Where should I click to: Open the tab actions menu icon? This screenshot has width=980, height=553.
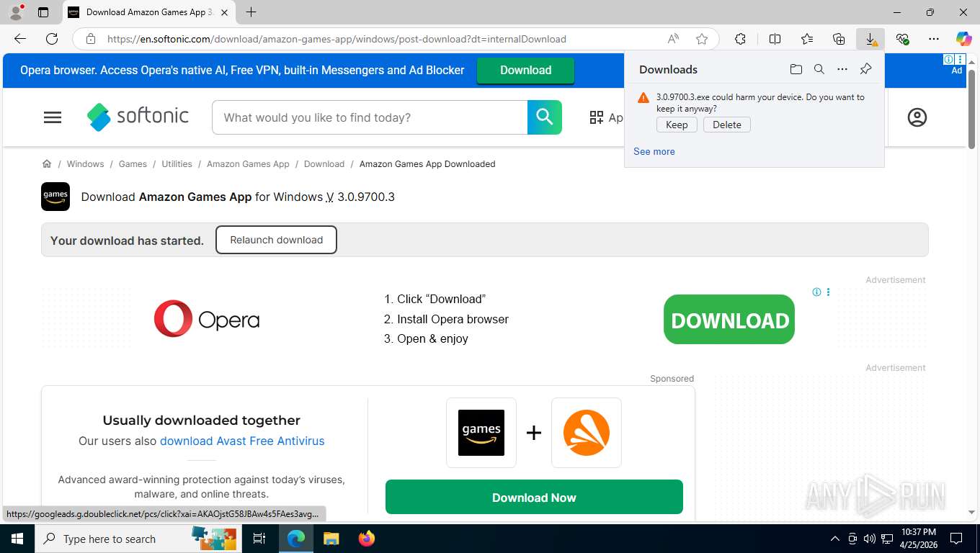pos(43,12)
